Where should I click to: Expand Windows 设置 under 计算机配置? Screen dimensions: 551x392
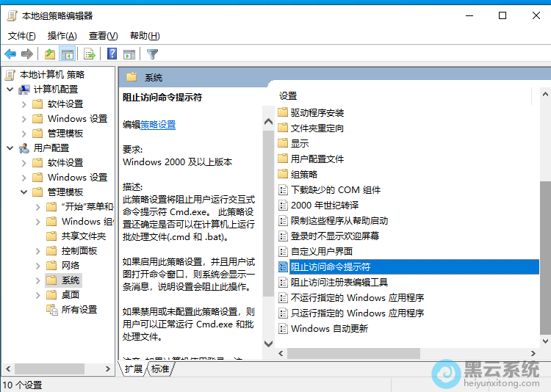pyautogui.click(x=24, y=119)
